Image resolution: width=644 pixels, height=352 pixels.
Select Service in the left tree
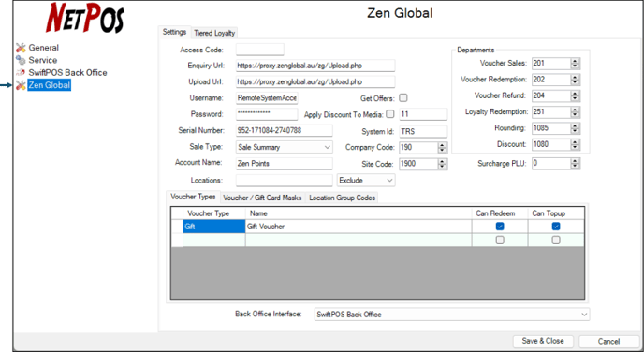43,60
